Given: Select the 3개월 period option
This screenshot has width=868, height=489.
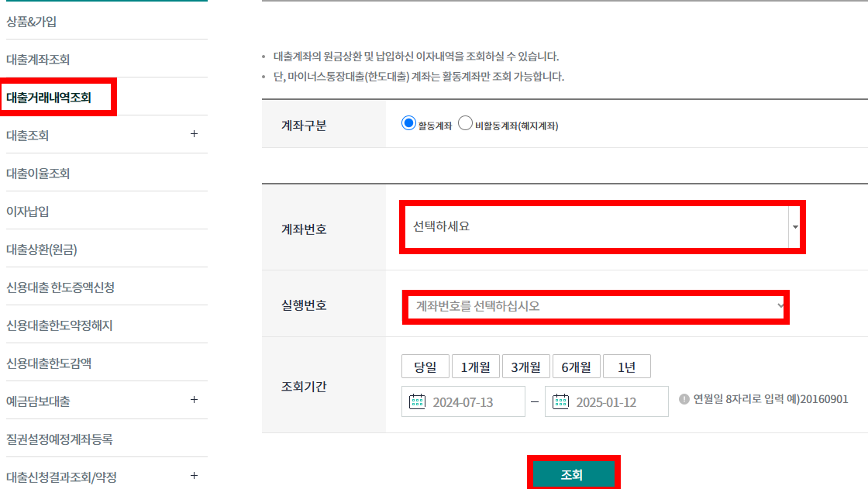Looking at the screenshot, I should coord(526,367).
